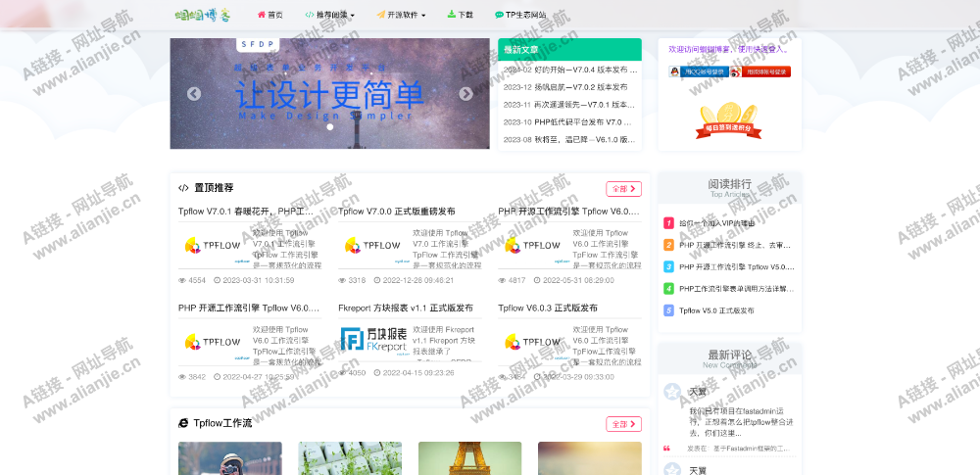This screenshot has width=980, height=475.
Task: Click the blog logo in the header
Action: point(203,15)
